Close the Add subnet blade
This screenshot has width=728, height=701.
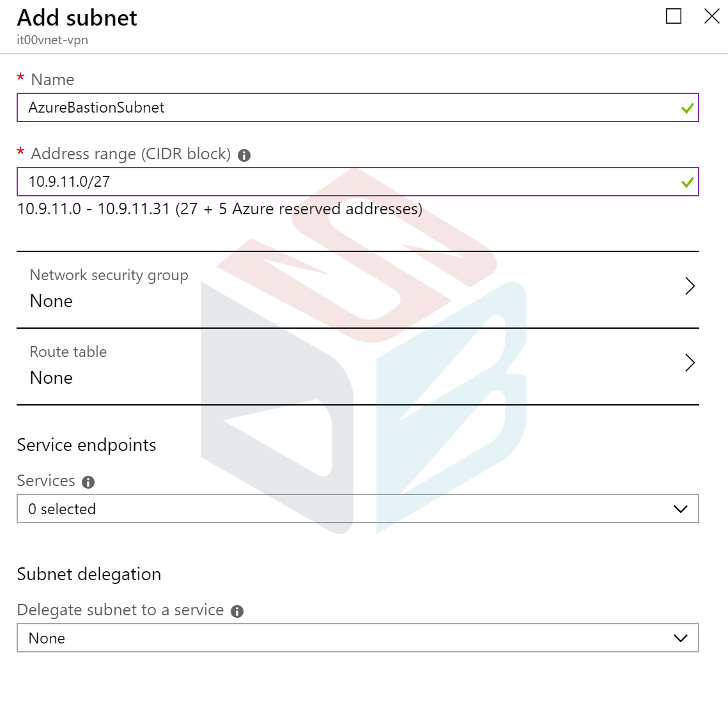coord(712,16)
